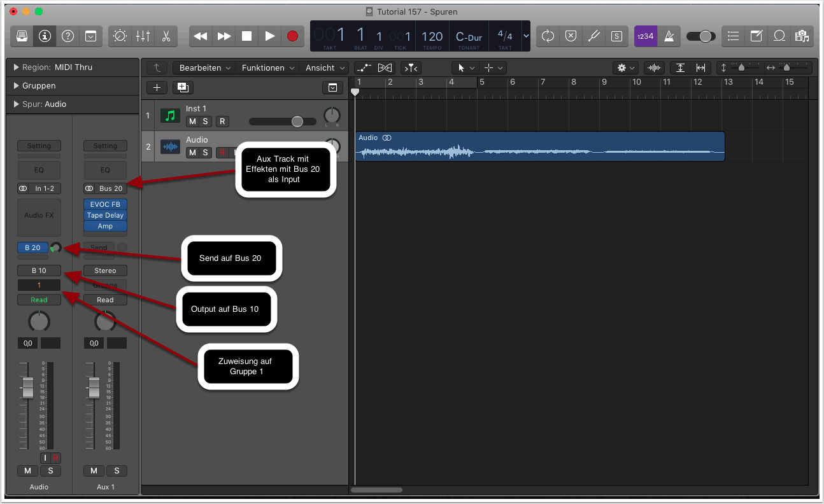This screenshot has width=824, height=504.
Task: Toggle the metronome click icon
Action: [669, 36]
